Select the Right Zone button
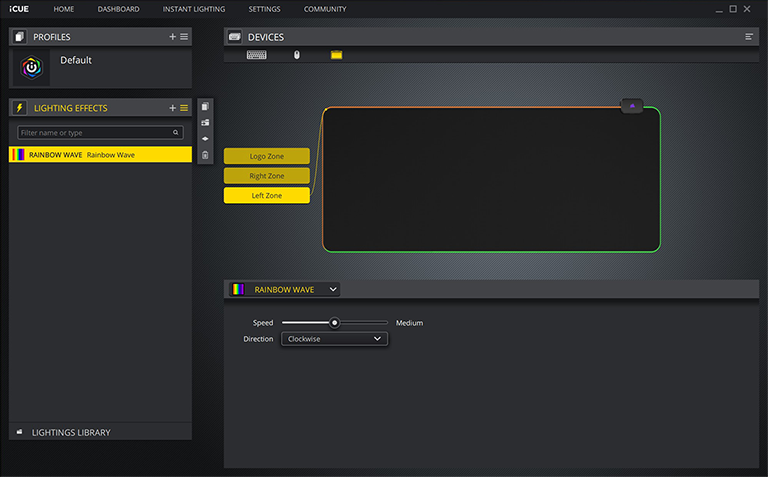This screenshot has width=768, height=477. point(266,176)
